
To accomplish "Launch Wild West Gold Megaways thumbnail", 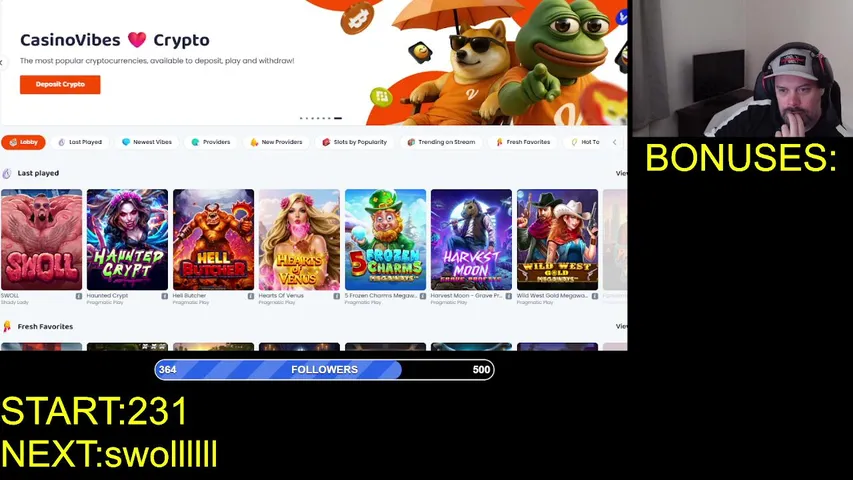I will pyautogui.click(x=557, y=239).
